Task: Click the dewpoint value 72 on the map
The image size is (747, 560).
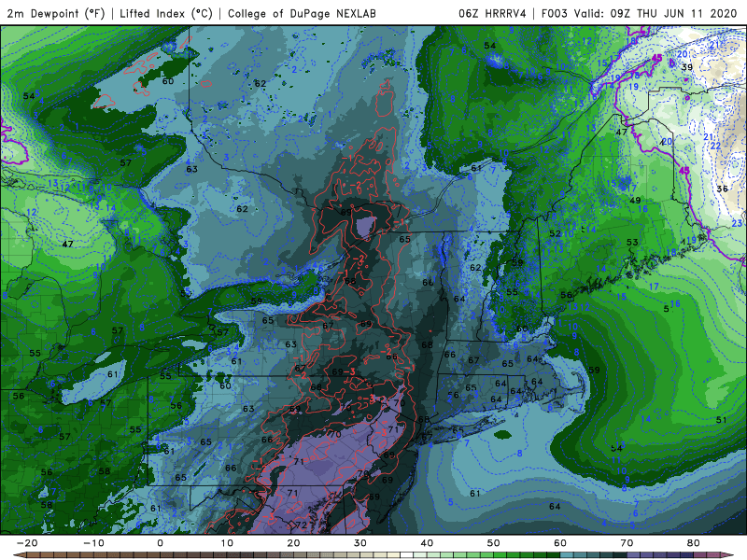Action: tap(301, 525)
